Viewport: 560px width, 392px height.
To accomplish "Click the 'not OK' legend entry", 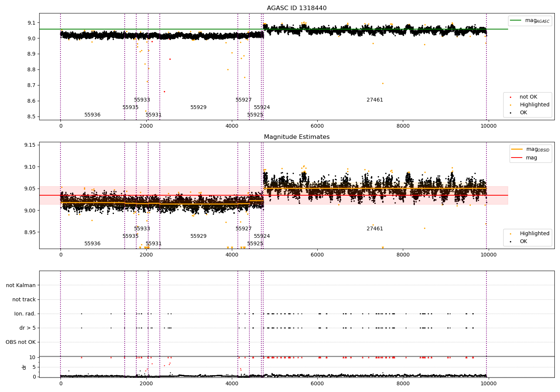I will pyautogui.click(x=528, y=97).
